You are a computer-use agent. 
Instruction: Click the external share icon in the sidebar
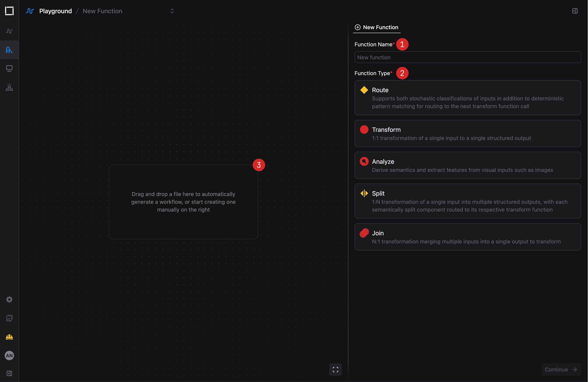(x=9, y=318)
